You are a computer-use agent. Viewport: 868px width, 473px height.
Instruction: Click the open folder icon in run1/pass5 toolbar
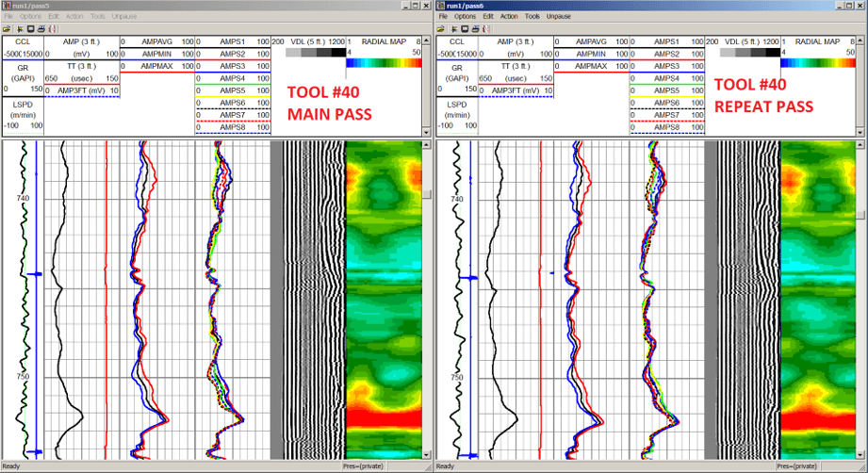tap(7, 29)
